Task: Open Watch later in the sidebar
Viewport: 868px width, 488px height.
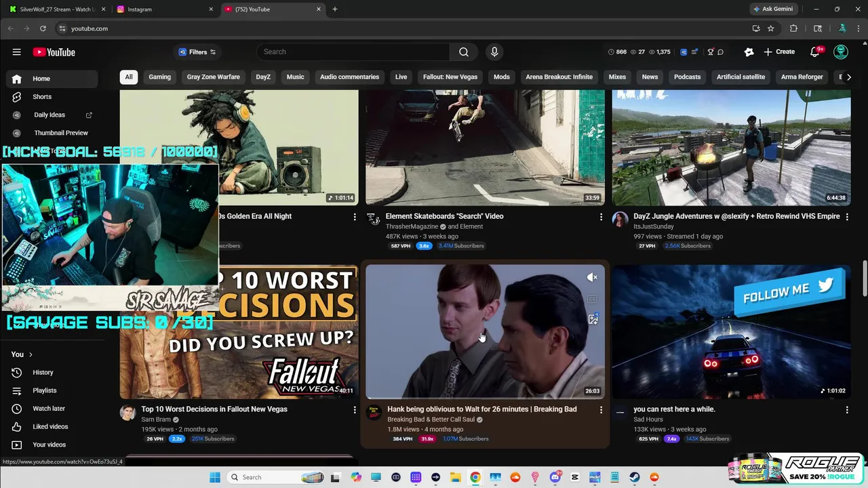Action: click(52, 409)
